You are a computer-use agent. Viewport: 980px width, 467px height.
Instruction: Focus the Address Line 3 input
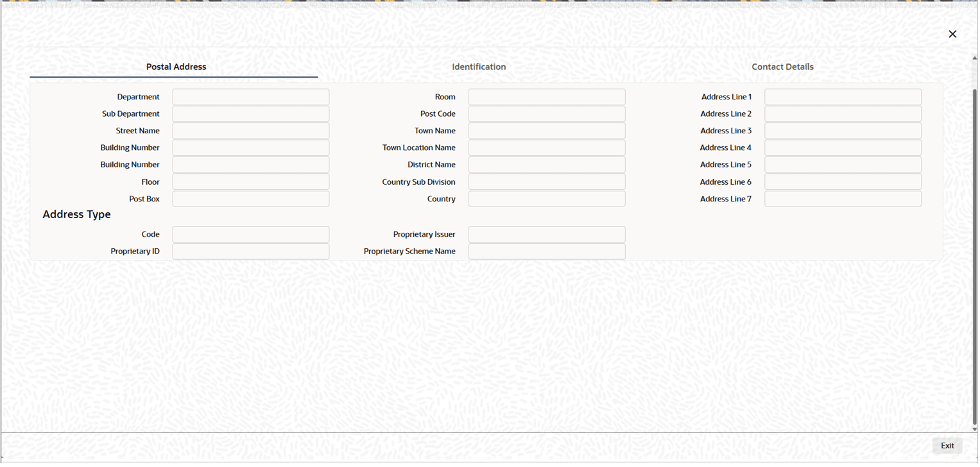pyautogui.click(x=843, y=131)
